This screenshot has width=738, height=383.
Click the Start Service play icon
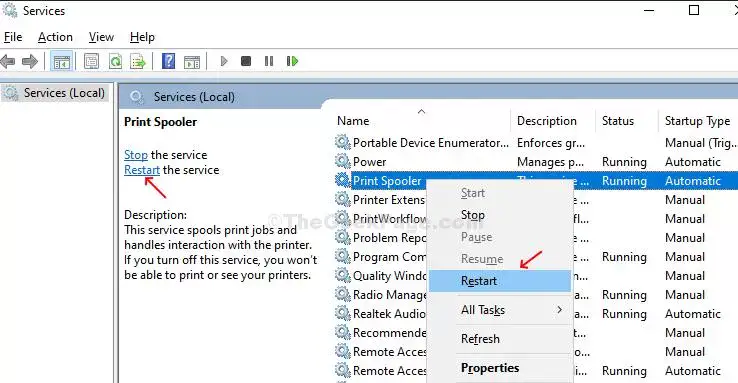(x=224, y=61)
